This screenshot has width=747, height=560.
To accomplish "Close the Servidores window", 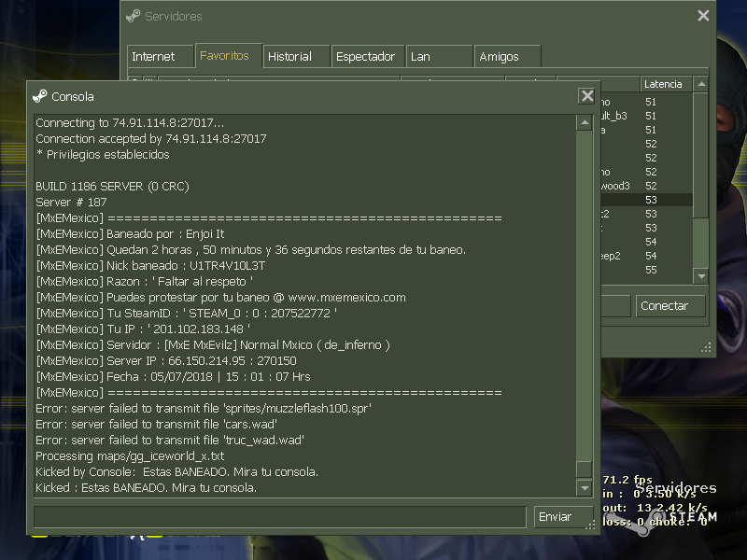I will pos(703,16).
